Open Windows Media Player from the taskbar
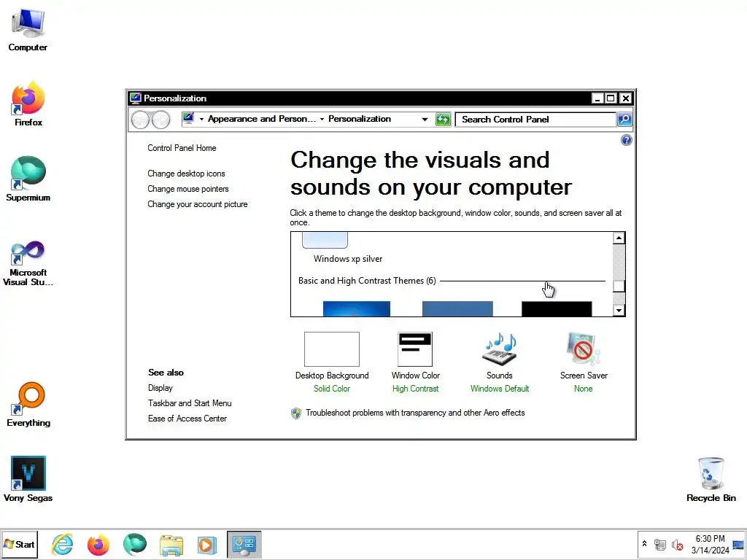This screenshot has width=747, height=560. point(207,544)
